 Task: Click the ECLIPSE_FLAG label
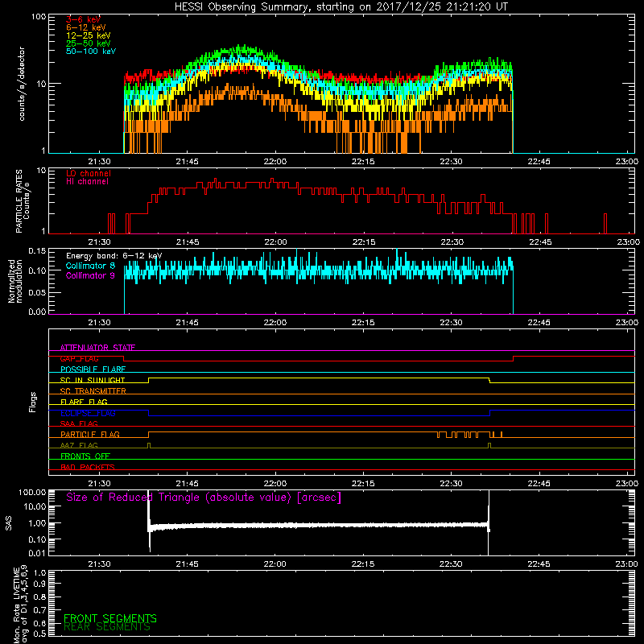pyautogui.click(x=88, y=413)
